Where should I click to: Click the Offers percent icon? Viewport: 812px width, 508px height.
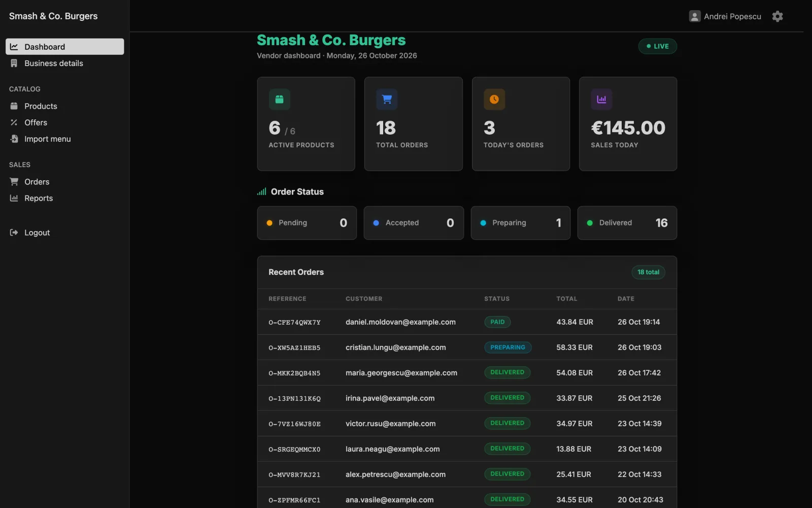point(14,122)
